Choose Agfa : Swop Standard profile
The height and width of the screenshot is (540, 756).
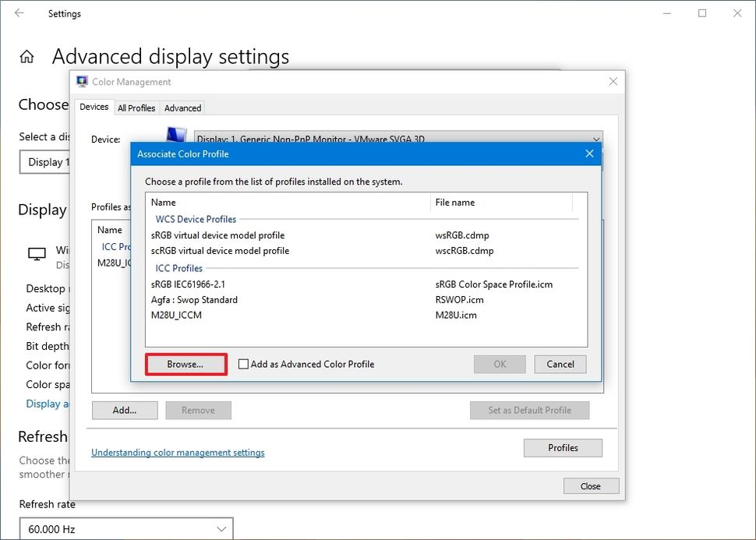click(195, 300)
